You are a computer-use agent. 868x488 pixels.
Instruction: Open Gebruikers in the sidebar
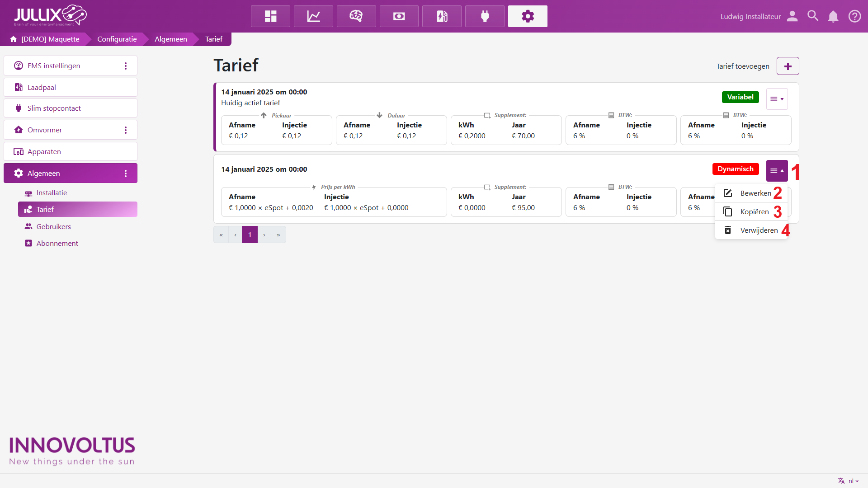pos(53,226)
